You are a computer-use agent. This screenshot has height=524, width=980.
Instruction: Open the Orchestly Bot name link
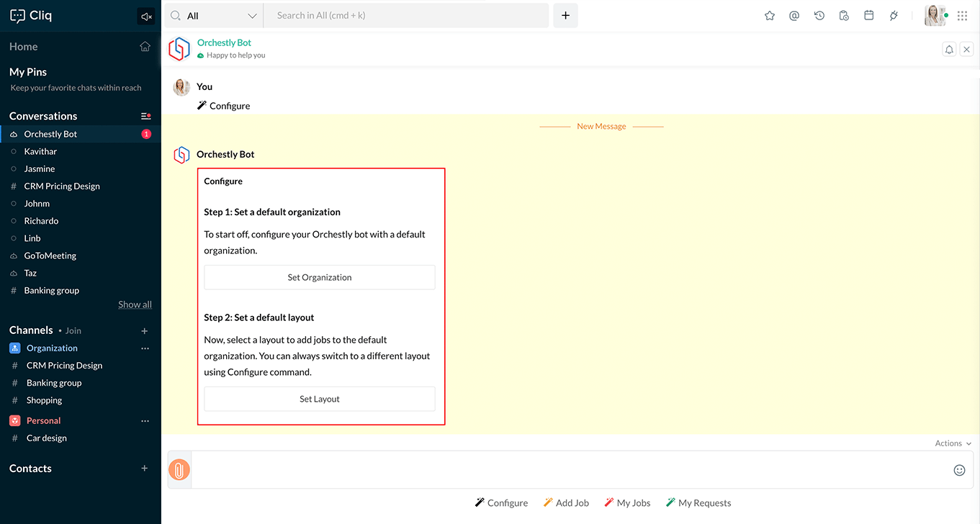click(x=224, y=42)
